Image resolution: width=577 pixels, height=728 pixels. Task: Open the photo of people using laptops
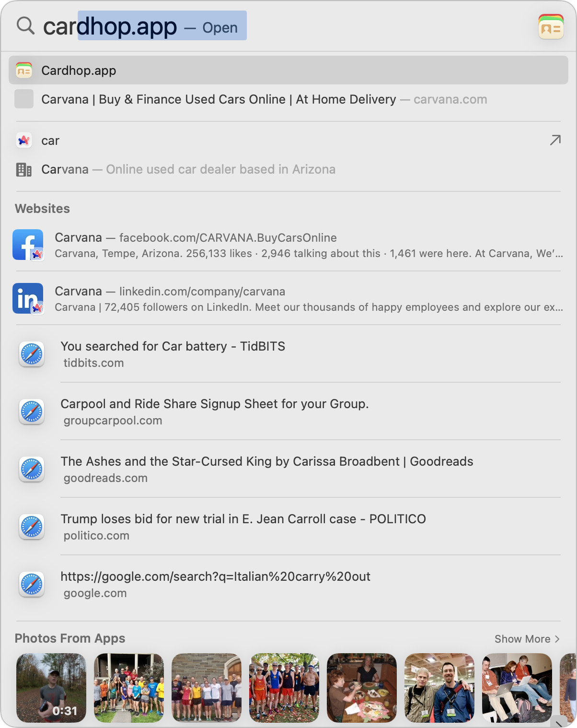click(x=517, y=688)
